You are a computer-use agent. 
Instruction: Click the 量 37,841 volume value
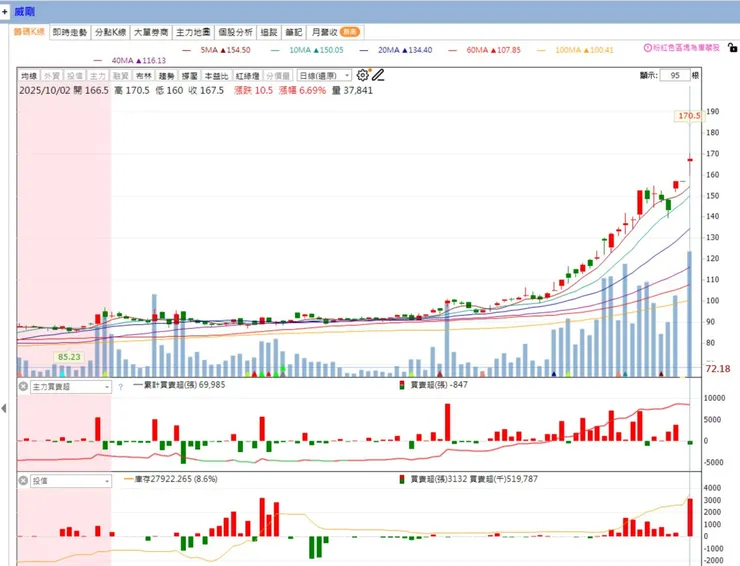(x=352, y=90)
